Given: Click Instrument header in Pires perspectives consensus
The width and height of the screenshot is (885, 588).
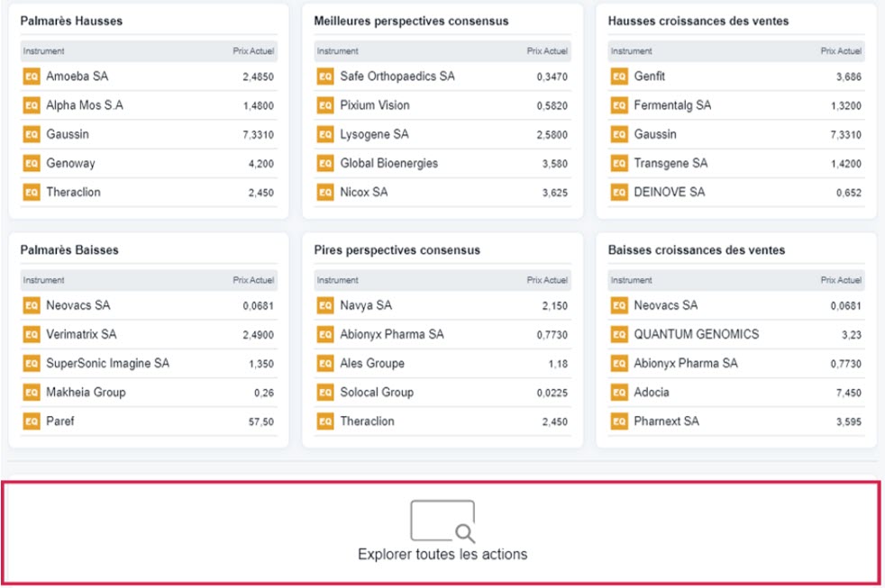Looking at the screenshot, I should [338, 280].
